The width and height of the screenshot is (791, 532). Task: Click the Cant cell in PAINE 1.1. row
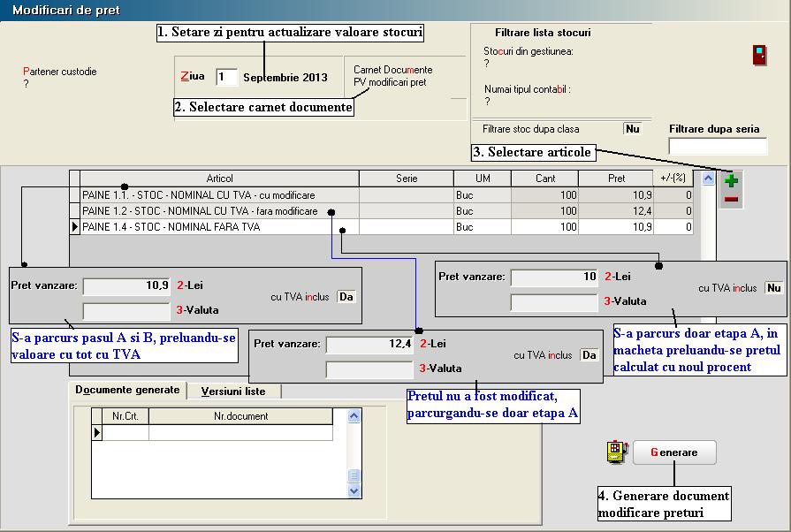point(545,195)
